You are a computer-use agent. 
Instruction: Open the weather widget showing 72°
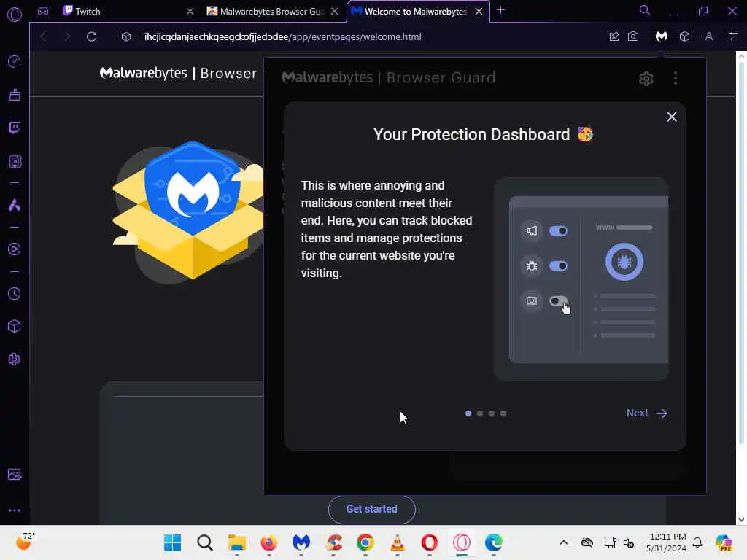tap(25, 542)
